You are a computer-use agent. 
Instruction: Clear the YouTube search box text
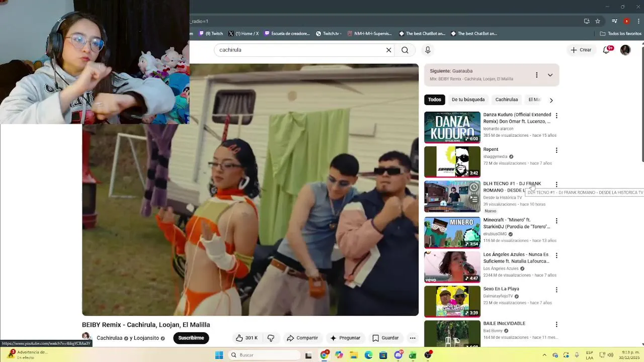(x=388, y=50)
